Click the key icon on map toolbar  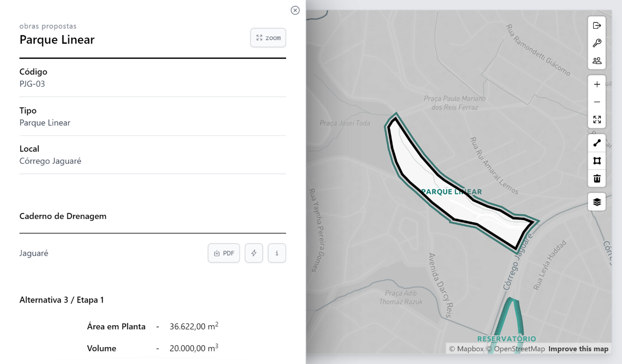coord(597,43)
